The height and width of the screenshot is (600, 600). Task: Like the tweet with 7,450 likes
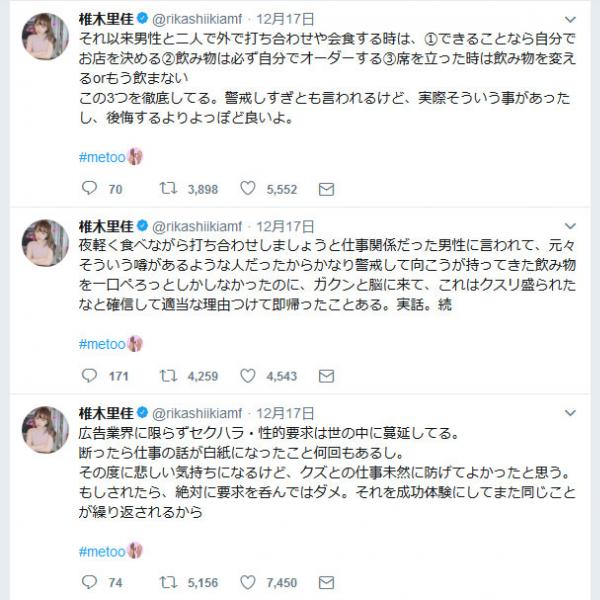(x=248, y=582)
